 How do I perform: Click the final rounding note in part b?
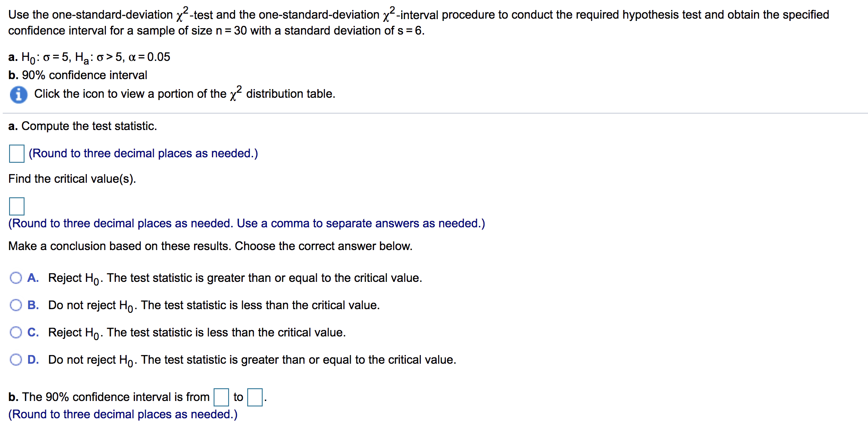pyautogui.click(x=123, y=414)
